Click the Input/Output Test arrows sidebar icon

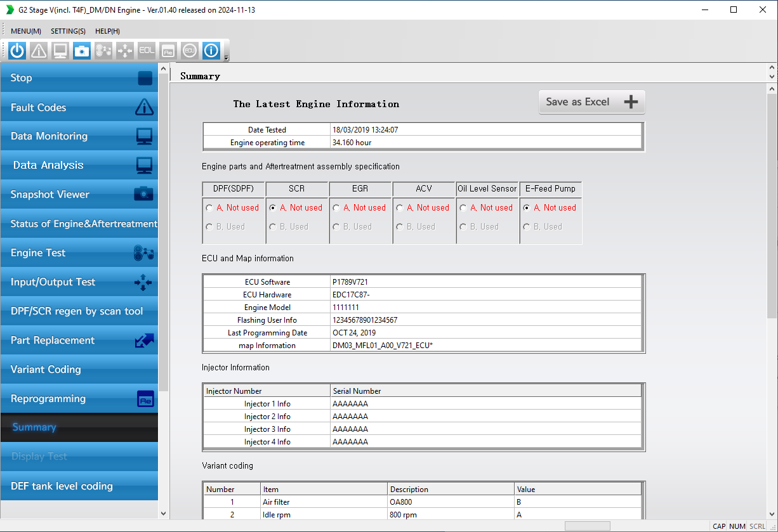143,283
